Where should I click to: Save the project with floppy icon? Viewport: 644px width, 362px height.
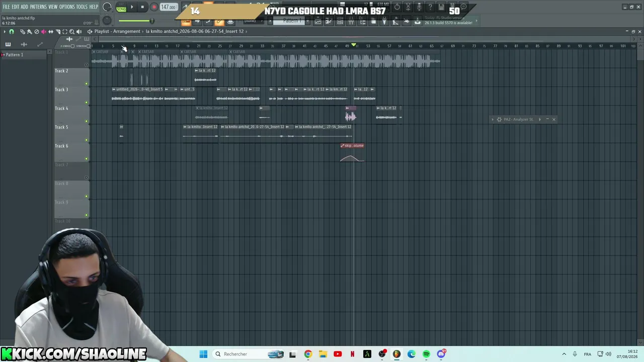(x=441, y=7)
